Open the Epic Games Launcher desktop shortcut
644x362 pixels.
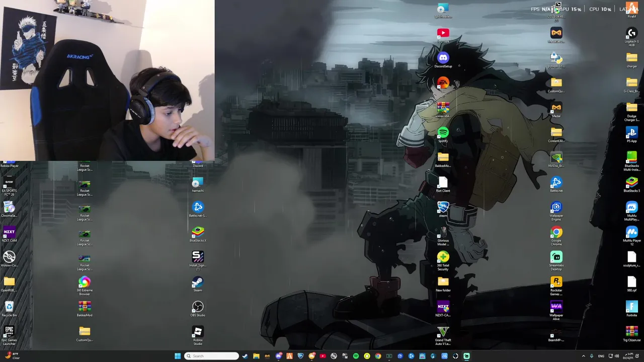(9, 334)
